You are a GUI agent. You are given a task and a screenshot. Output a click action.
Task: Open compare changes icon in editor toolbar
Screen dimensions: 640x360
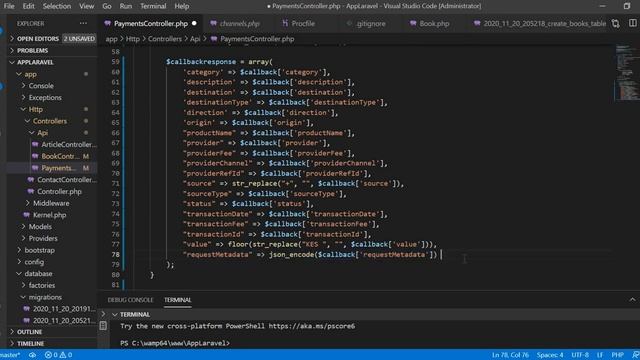(x=616, y=24)
